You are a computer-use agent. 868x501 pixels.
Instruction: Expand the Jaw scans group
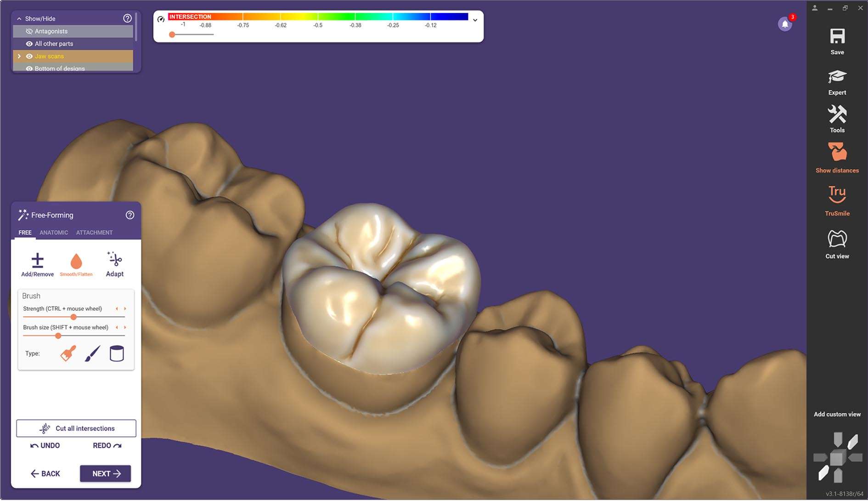(x=19, y=56)
